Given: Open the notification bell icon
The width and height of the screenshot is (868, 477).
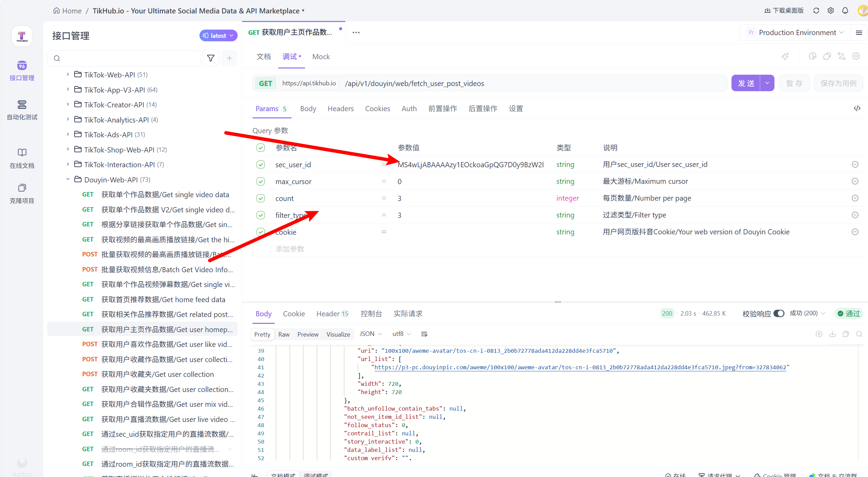Looking at the screenshot, I should tap(845, 11).
